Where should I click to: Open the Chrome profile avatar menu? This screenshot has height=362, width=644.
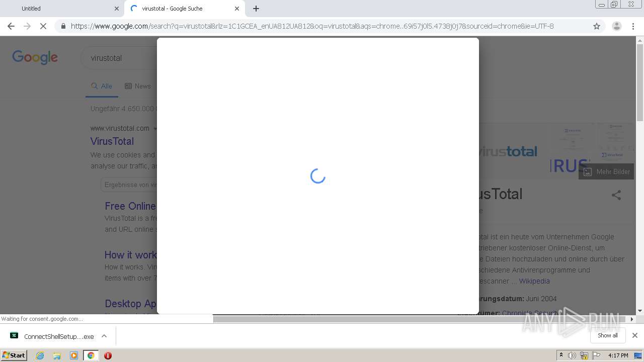pyautogui.click(x=616, y=26)
